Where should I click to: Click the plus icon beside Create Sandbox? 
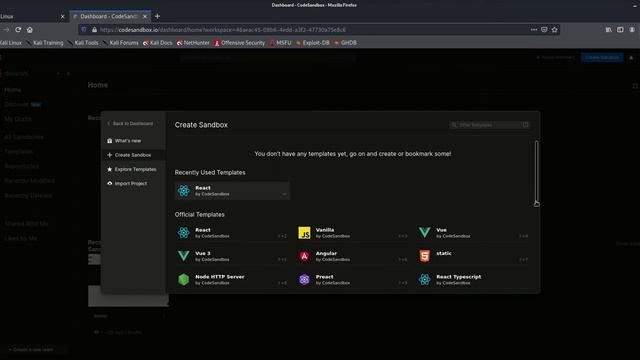[x=109, y=155]
